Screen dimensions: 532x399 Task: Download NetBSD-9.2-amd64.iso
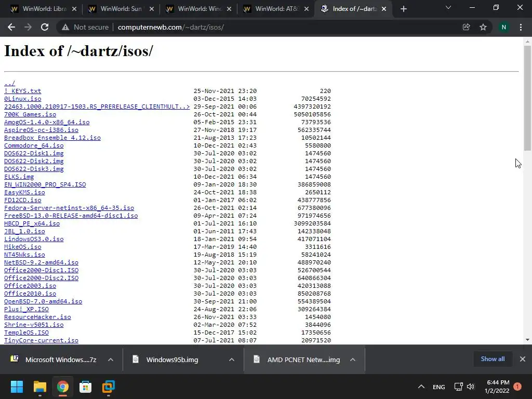click(41, 262)
